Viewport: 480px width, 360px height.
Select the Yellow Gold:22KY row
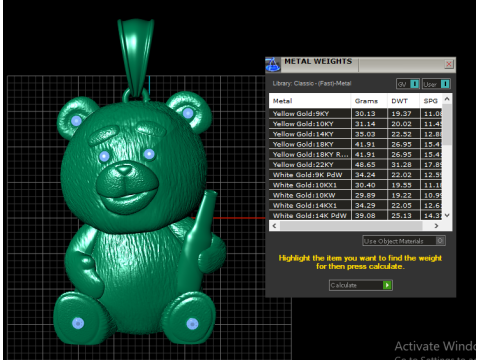point(355,165)
